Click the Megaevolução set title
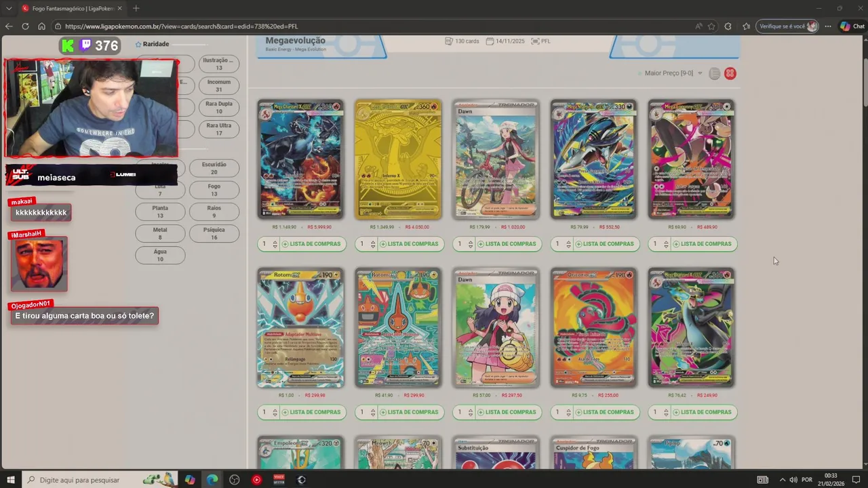 [x=295, y=41]
